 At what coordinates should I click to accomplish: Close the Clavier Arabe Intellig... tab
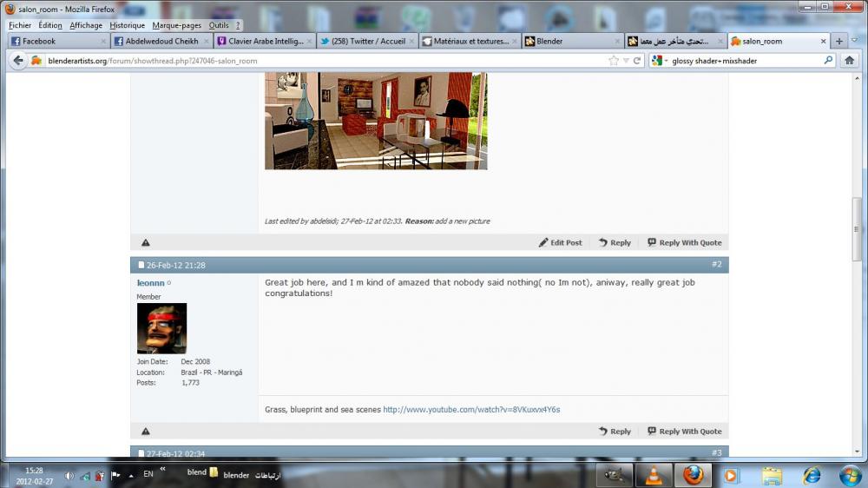pos(310,41)
